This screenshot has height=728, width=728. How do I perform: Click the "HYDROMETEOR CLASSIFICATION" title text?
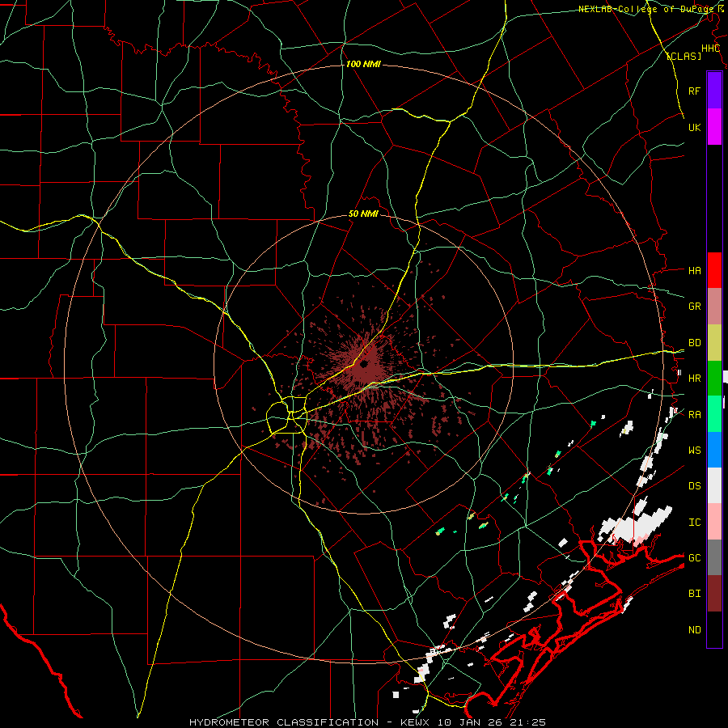click(x=284, y=722)
